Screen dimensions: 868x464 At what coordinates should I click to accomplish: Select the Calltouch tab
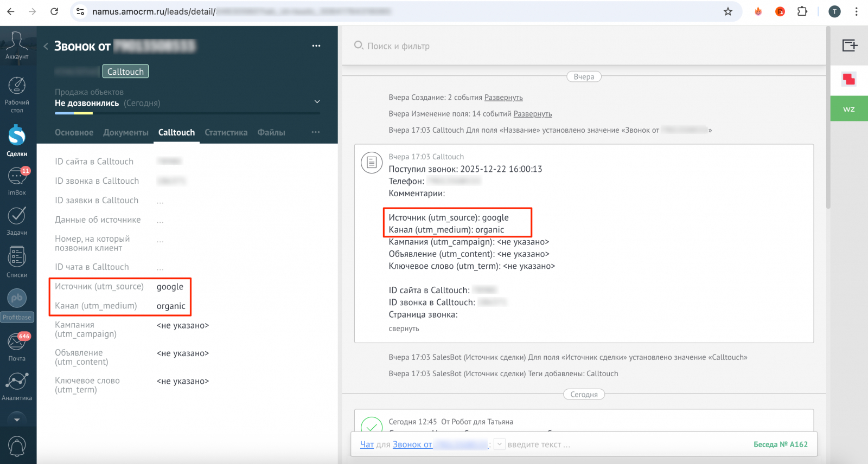(x=176, y=132)
